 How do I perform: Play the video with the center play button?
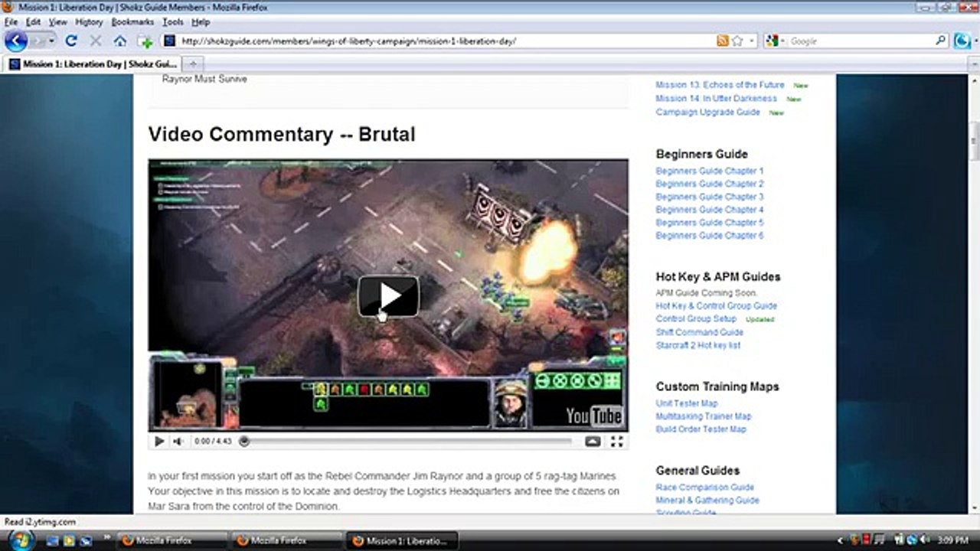[388, 296]
